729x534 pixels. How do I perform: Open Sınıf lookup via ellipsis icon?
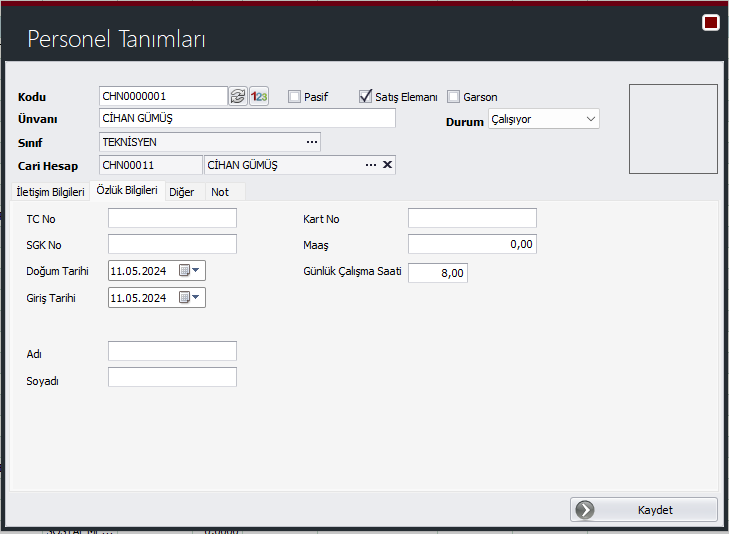click(x=311, y=142)
